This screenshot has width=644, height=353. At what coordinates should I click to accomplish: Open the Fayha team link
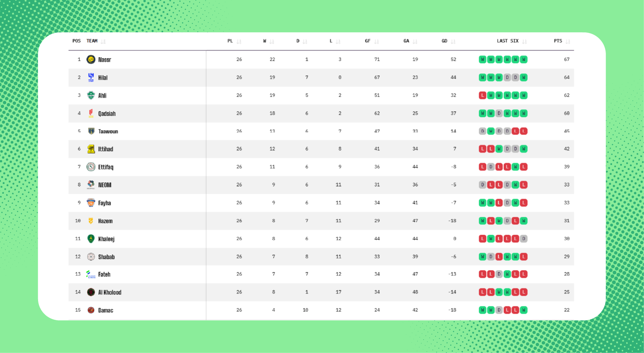point(104,203)
